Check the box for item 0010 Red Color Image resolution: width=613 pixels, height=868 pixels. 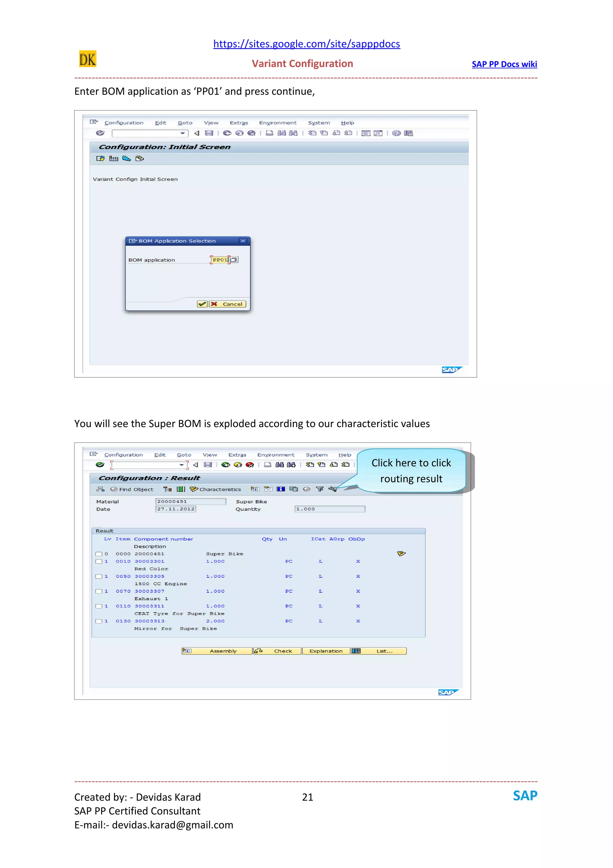[x=99, y=561]
